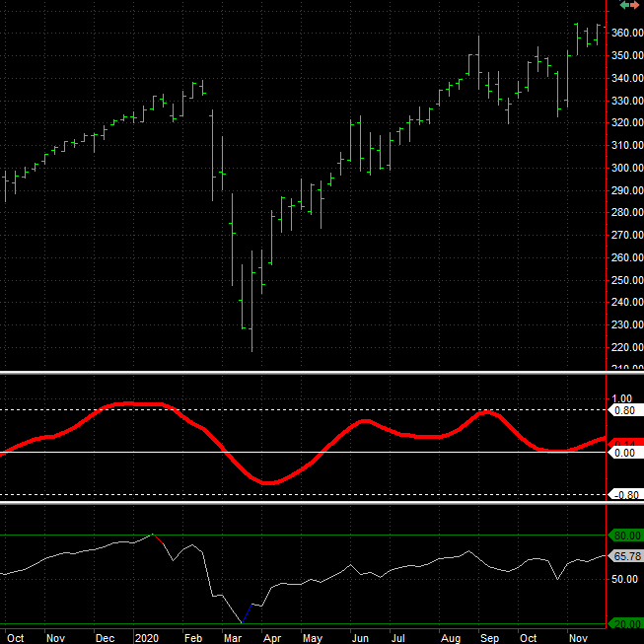Click the gray 65.78 current value tag
The width and height of the screenshot is (644, 644).
625,556
